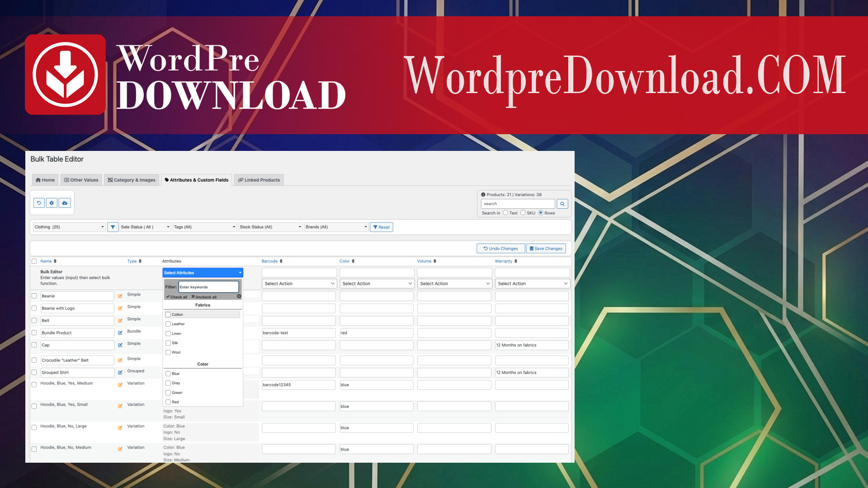Sort the Barcode column with arrows
868x488 pixels.
(281, 261)
